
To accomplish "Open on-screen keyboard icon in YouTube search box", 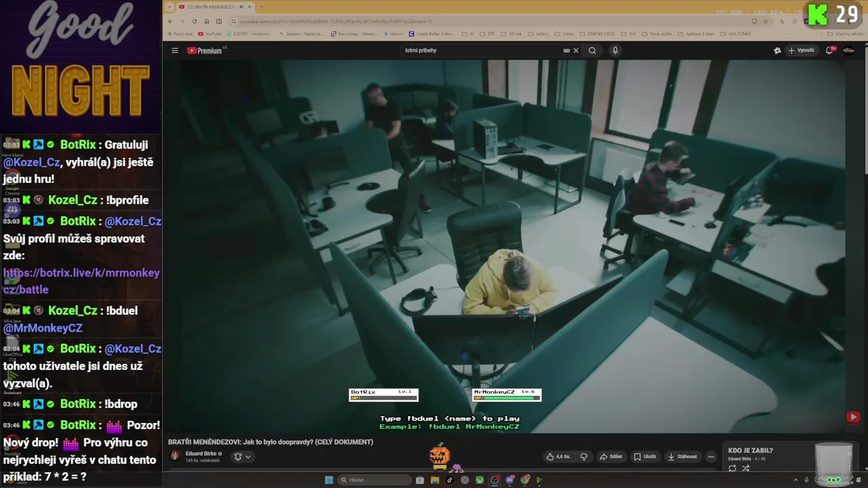I will coord(566,50).
